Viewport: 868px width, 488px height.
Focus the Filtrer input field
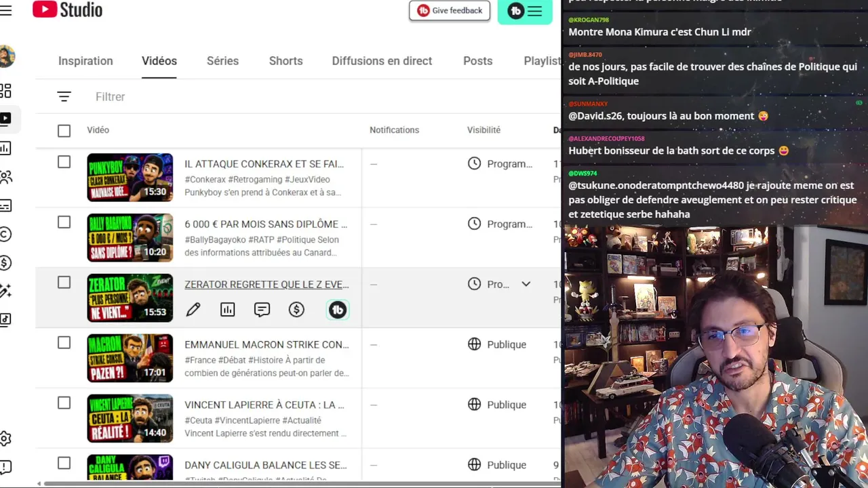tap(111, 97)
